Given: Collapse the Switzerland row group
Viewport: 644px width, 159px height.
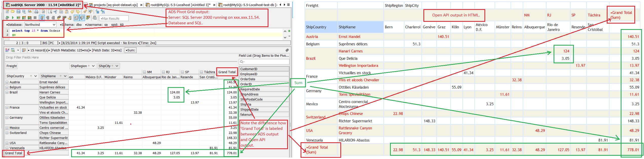Looking at the screenshot, I should click(x=7, y=133).
